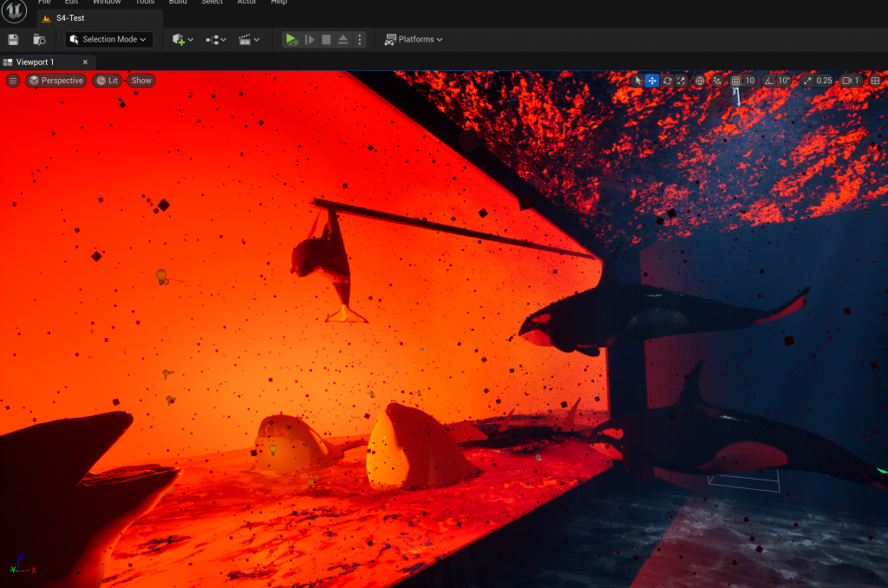
Task: Open grid snap value 10
Action: point(750,81)
